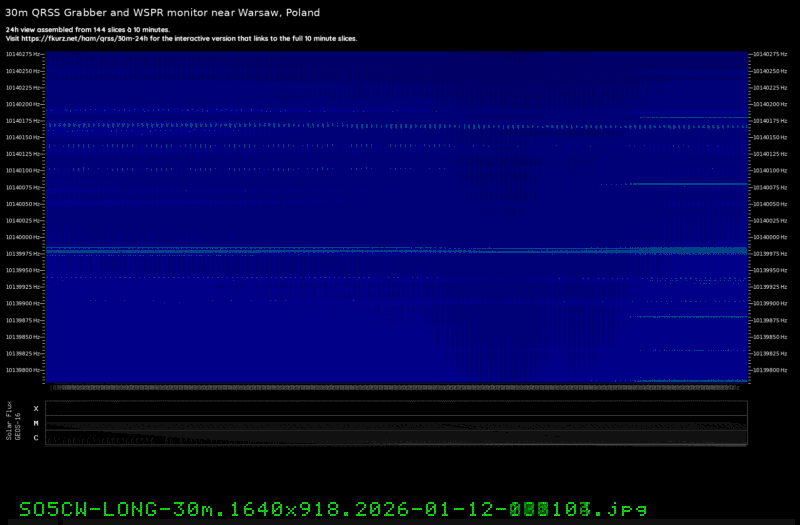Click the 10139825 Hz label on right axis
This screenshot has width=800, height=525.
point(770,354)
